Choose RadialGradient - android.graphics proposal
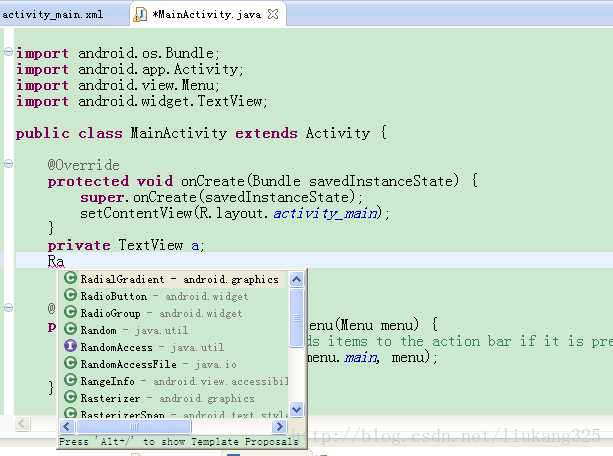 click(x=175, y=279)
